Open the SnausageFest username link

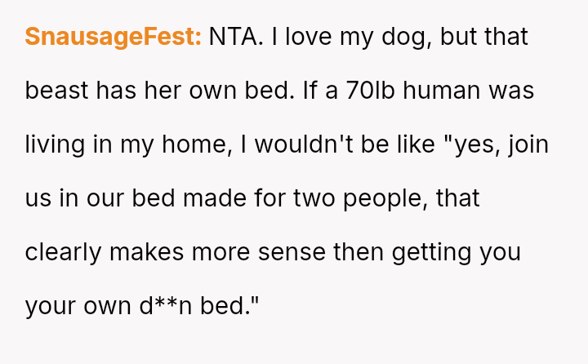pyautogui.click(x=114, y=37)
